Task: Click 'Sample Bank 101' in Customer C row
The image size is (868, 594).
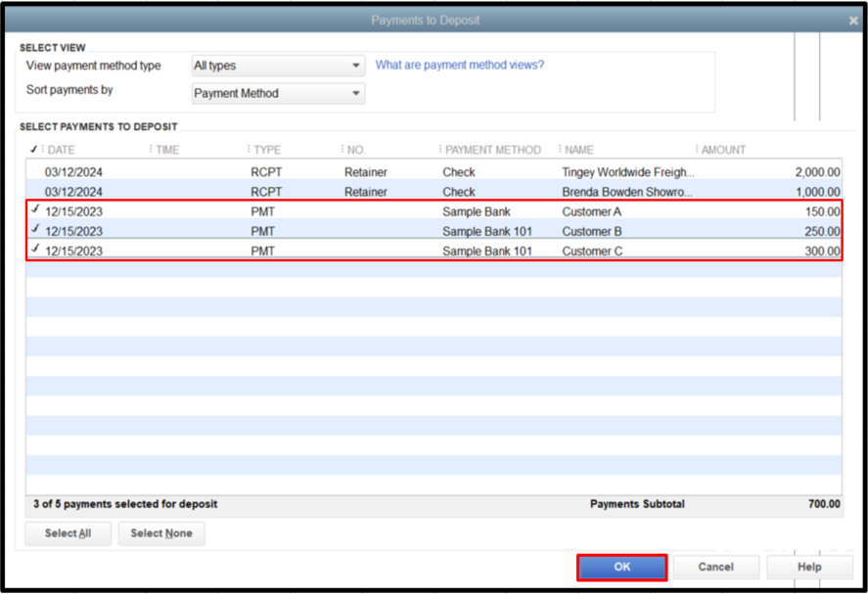Action: click(x=487, y=251)
